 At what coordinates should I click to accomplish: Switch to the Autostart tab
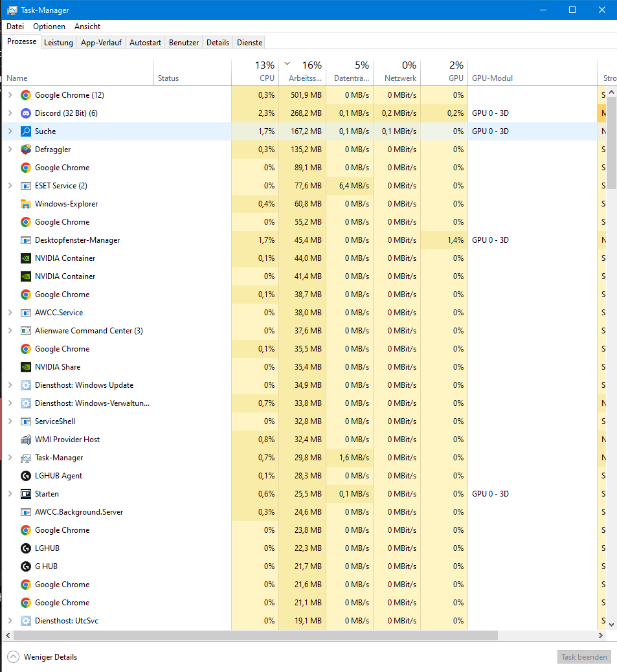[x=145, y=43]
